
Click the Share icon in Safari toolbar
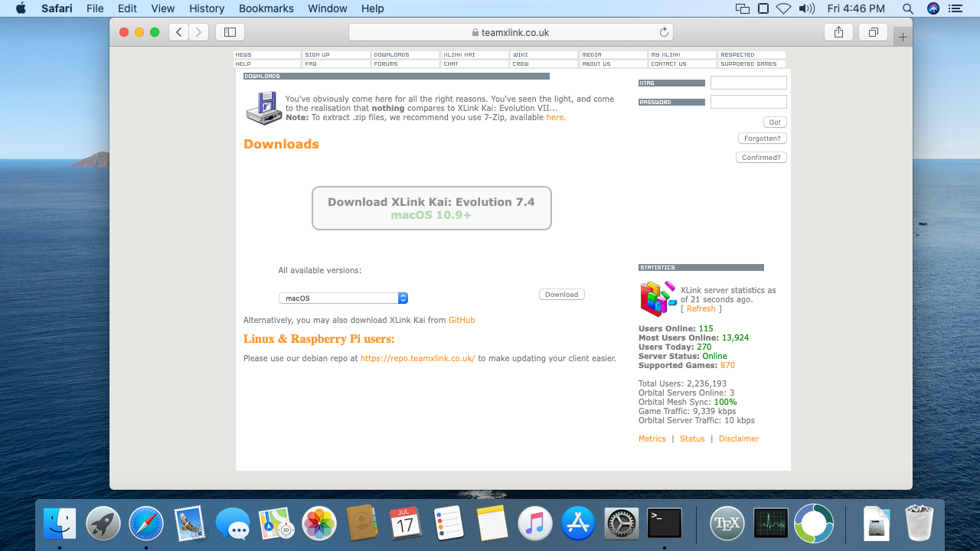[838, 32]
